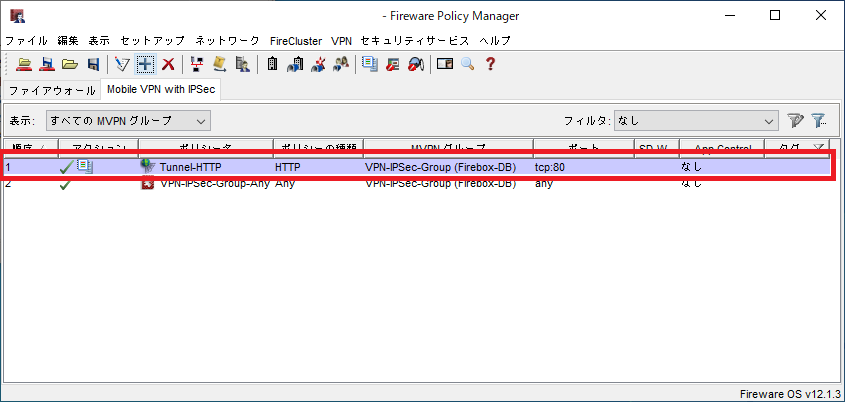Add a new policy with the plus icon

145,64
